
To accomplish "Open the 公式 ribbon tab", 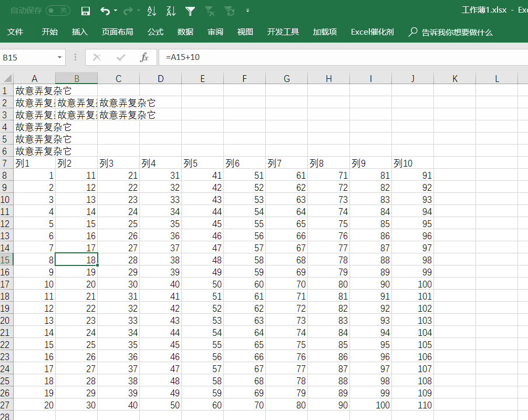I will tap(155, 32).
